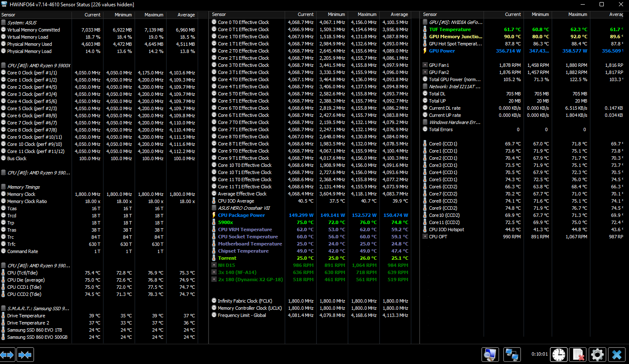The image size is (629, 364).
Task: Select the CPU [#0]: AMD Ryzen 9 5900X heading
Action: 39,66
